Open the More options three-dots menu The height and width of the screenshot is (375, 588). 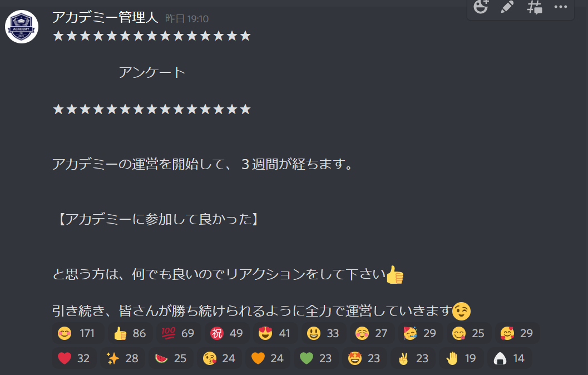pos(561,7)
